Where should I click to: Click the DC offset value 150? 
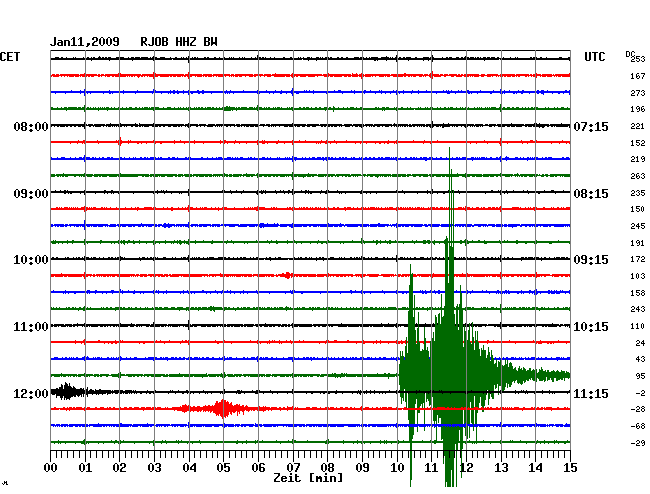(638, 209)
